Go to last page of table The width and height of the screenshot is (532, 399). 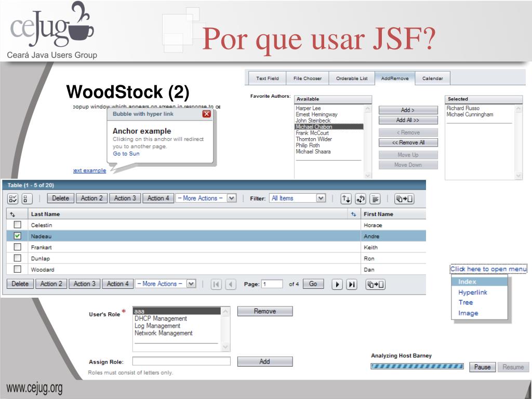[352, 284]
